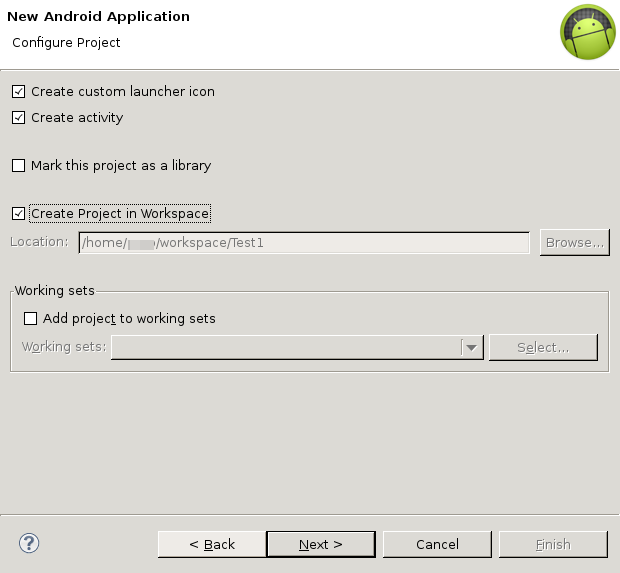Click the "Configure Project" subtitle text
620x573 pixels.
[66, 43]
